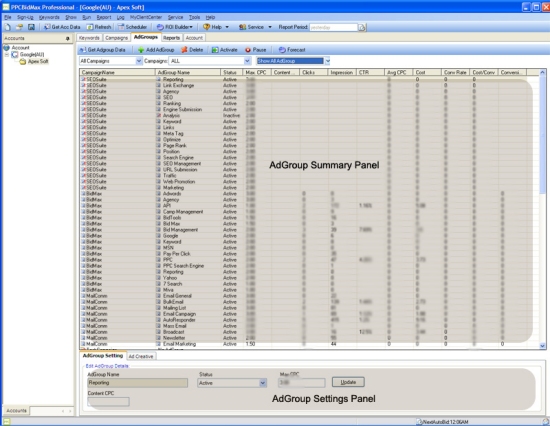Click the Activate adgroup button
550x426 pixels.
[224, 50]
